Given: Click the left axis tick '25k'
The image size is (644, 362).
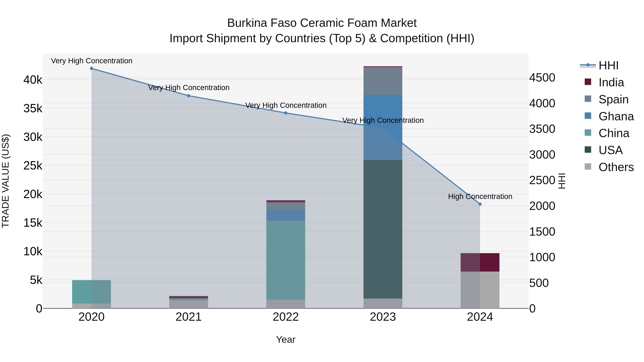Looking at the screenshot, I should [33, 165].
